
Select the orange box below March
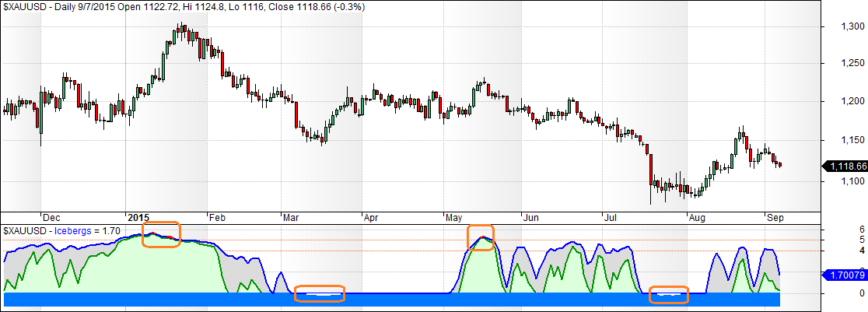(320, 294)
